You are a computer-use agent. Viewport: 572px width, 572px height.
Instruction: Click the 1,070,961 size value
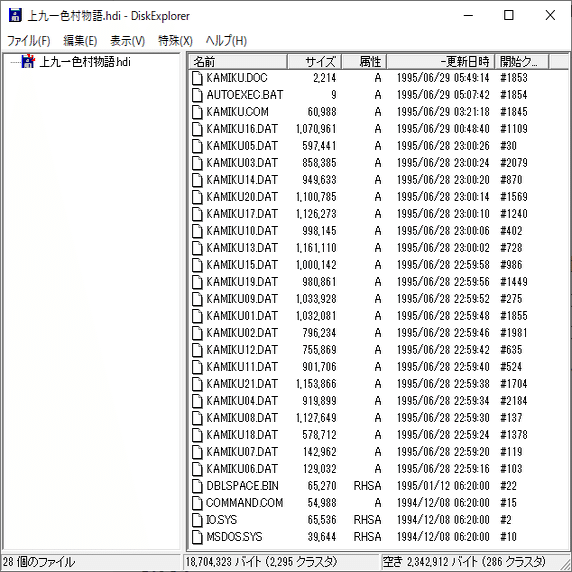(x=316, y=129)
